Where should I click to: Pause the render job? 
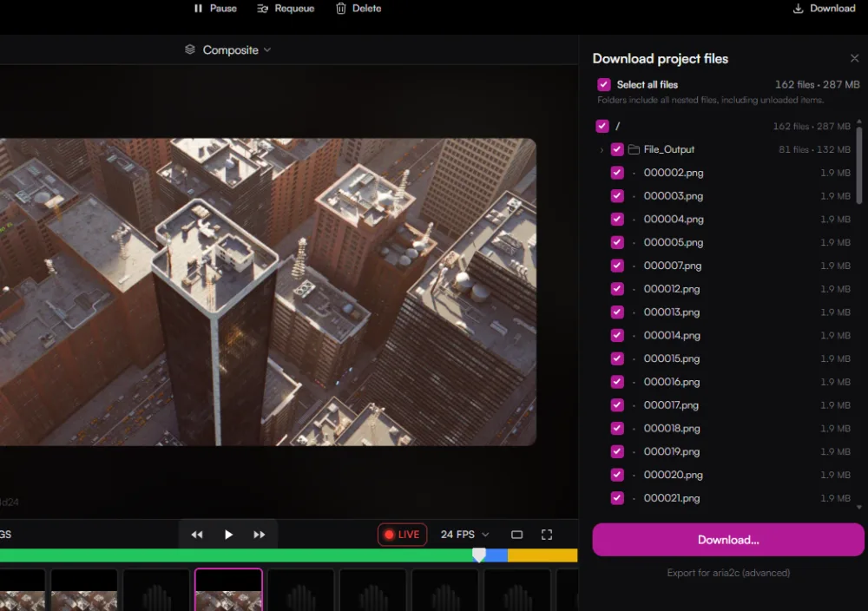click(215, 9)
